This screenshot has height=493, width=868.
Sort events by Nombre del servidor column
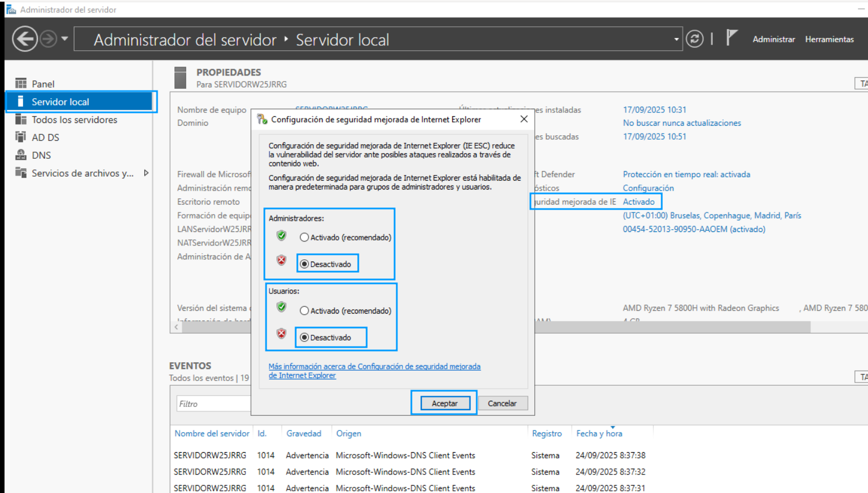tap(212, 434)
